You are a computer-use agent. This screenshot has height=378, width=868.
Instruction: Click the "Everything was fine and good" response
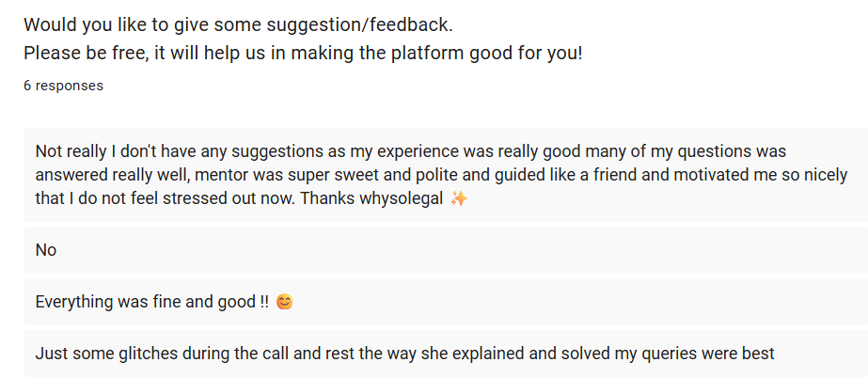tap(150, 303)
